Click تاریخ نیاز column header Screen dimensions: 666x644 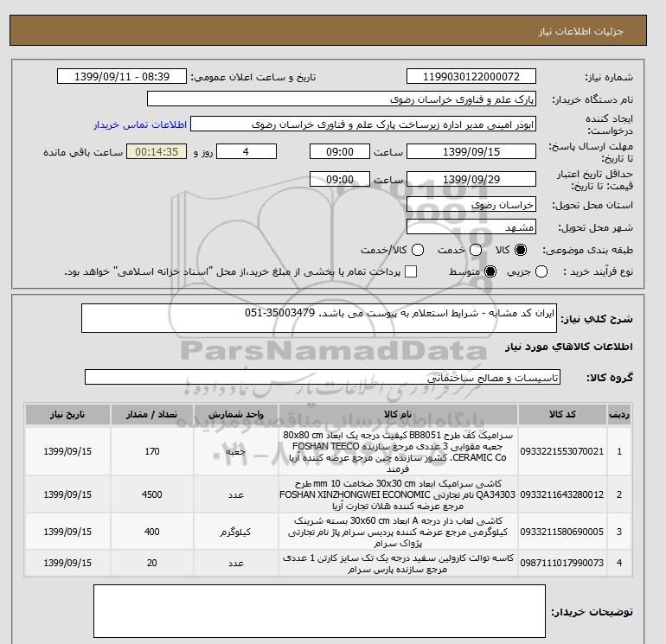point(67,414)
